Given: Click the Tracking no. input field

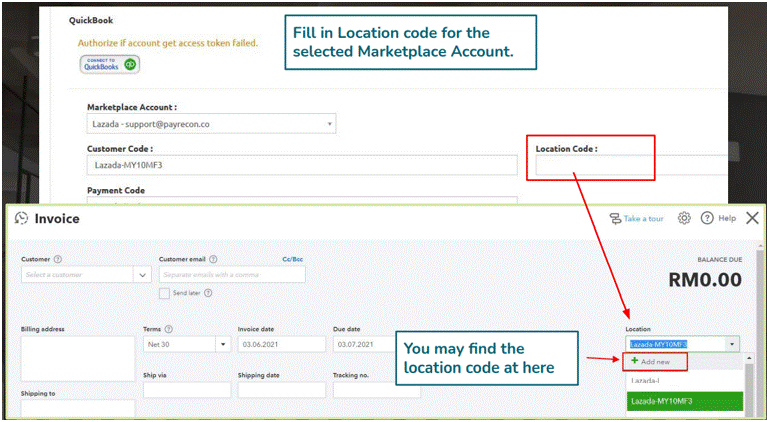Looking at the screenshot, I should 377,390.
